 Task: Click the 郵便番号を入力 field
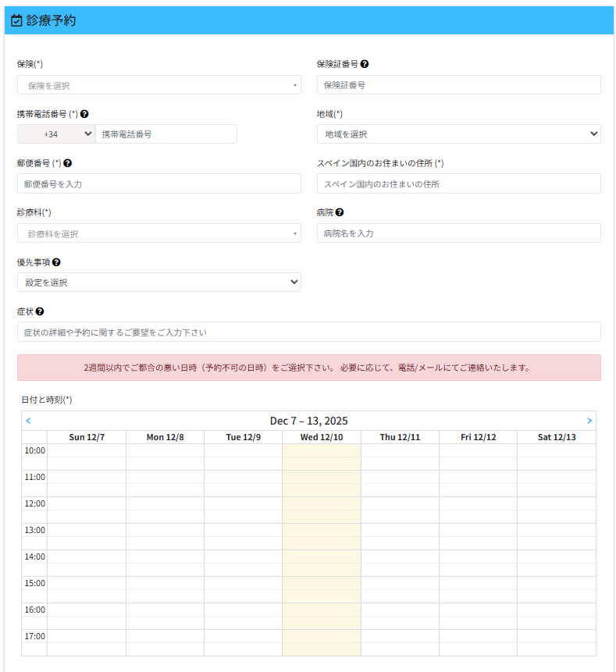click(158, 183)
